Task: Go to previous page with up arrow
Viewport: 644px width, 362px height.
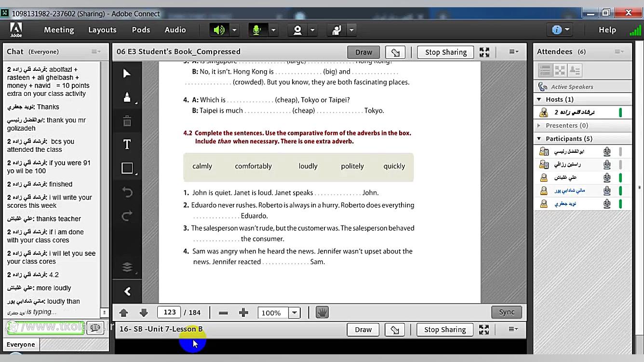Action: coord(123,312)
